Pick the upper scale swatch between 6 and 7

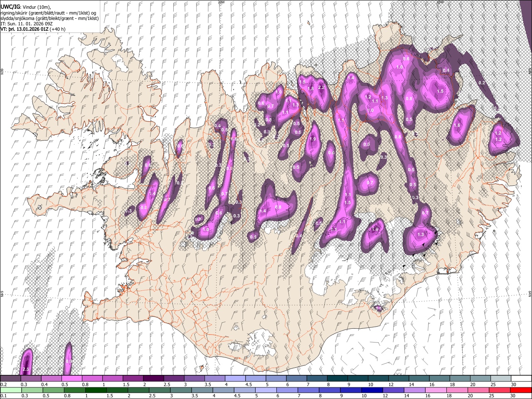(x=297, y=379)
